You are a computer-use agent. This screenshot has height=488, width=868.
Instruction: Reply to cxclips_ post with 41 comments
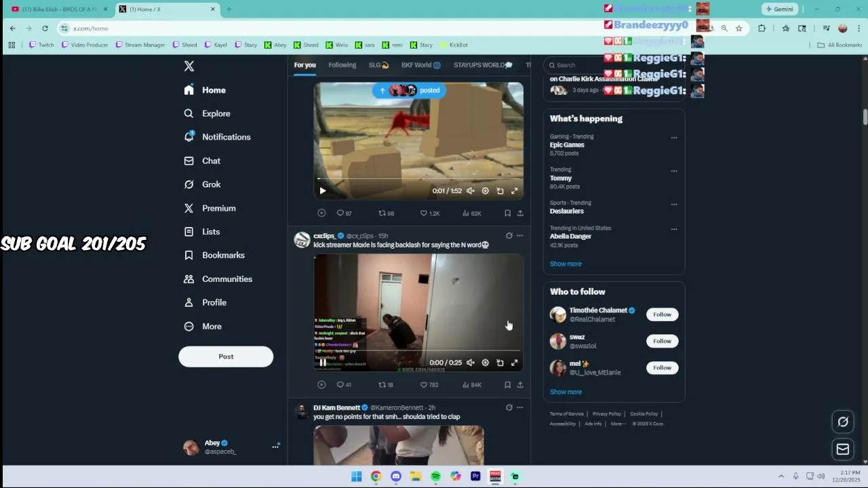pos(344,385)
